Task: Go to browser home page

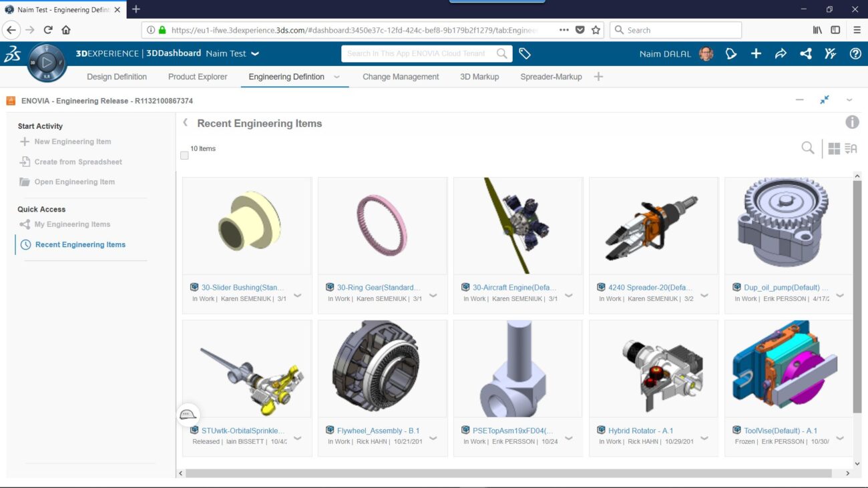Action: 66,30
